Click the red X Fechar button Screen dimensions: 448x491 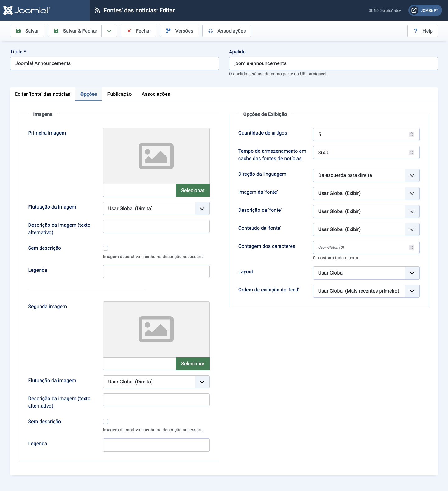(138, 31)
